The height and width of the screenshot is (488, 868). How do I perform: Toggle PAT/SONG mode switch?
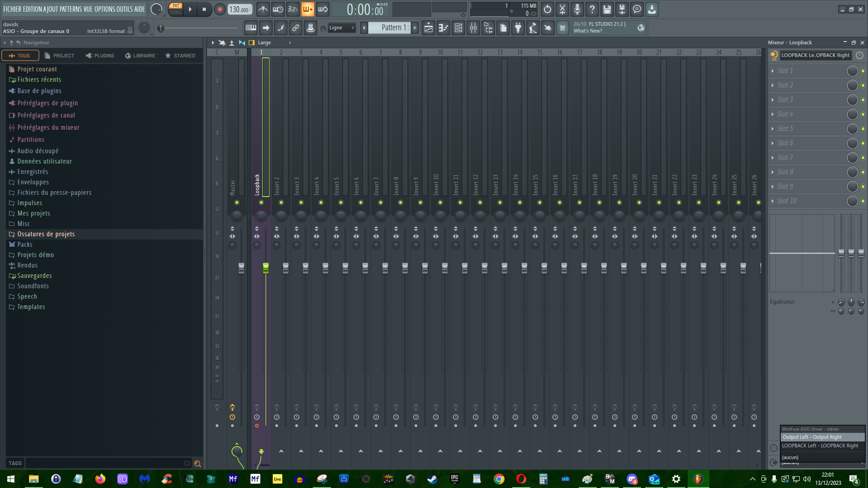[176, 9]
